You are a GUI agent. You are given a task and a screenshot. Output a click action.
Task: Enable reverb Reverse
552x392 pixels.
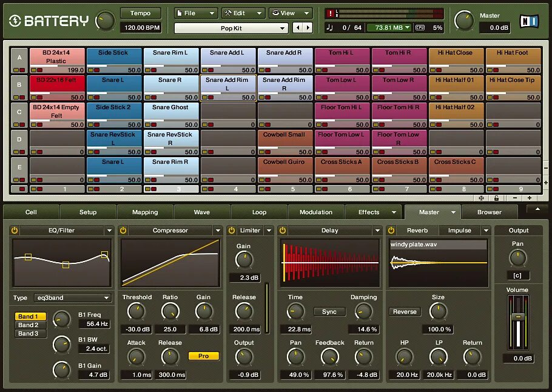click(x=405, y=312)
